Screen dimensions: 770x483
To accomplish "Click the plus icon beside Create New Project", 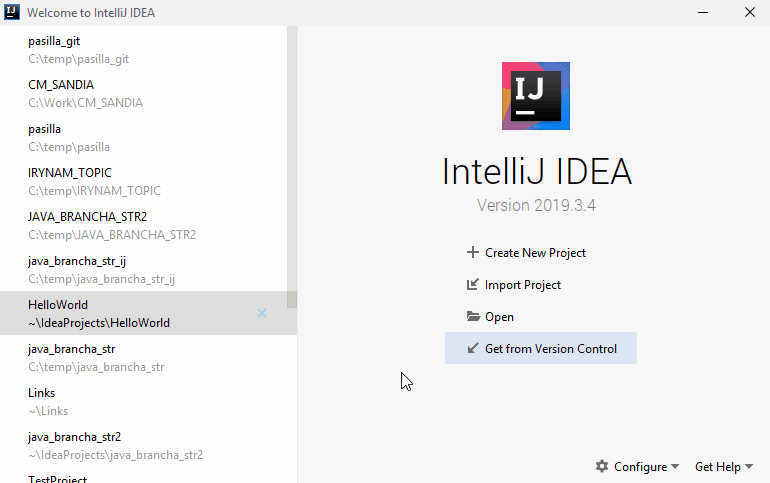I will click(x=473, y=253).
